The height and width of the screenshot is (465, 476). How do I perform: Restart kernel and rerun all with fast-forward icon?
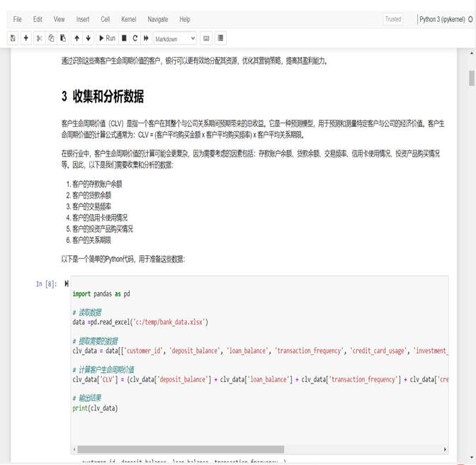(147, 38)
